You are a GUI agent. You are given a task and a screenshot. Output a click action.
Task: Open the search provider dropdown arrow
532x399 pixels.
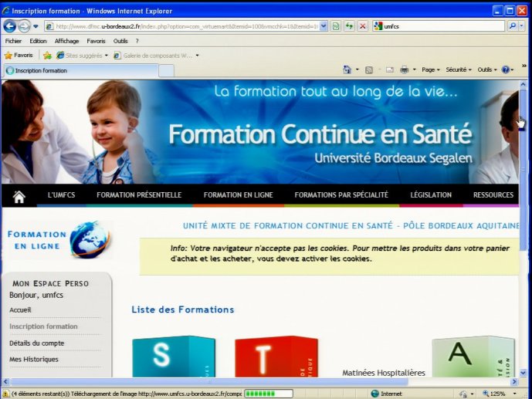[522, 26]
